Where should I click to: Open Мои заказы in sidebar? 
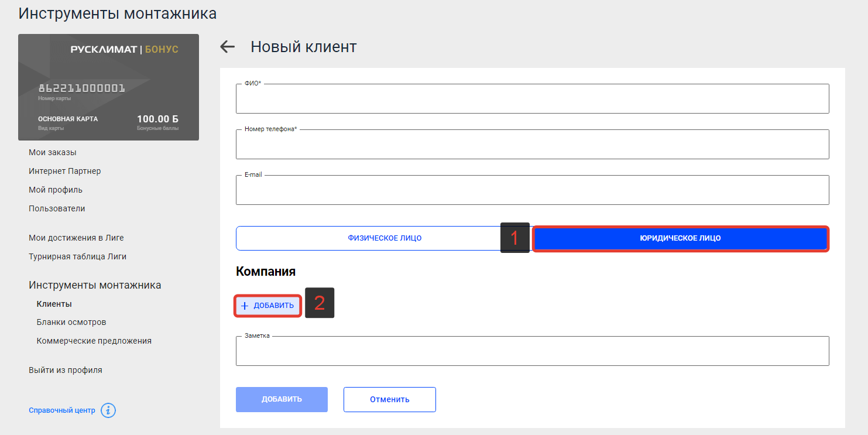click(x=53, y=152)
